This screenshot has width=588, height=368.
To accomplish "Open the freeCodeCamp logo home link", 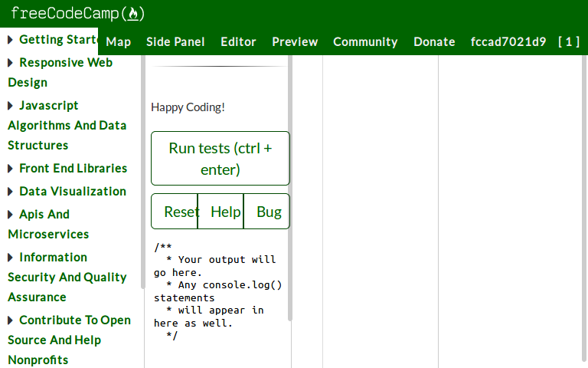I will [x=77, y=14].
